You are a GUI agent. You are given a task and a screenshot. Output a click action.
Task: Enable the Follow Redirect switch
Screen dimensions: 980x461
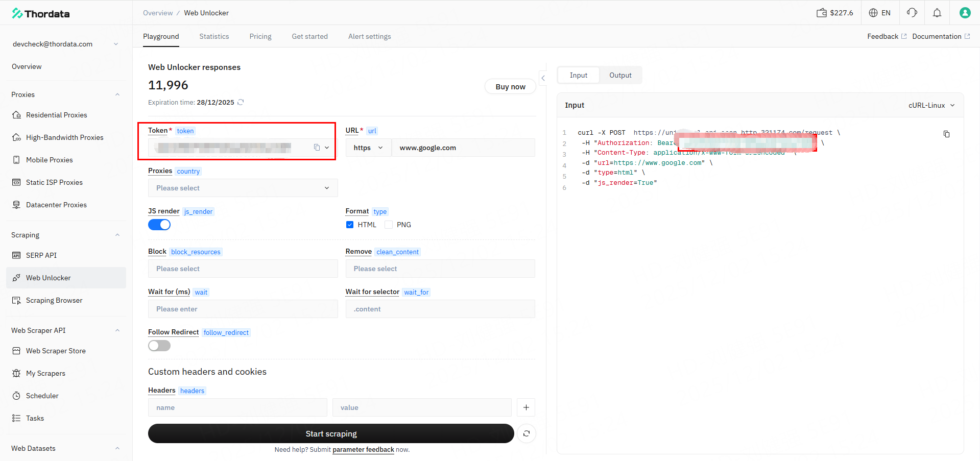coord(159,346)
